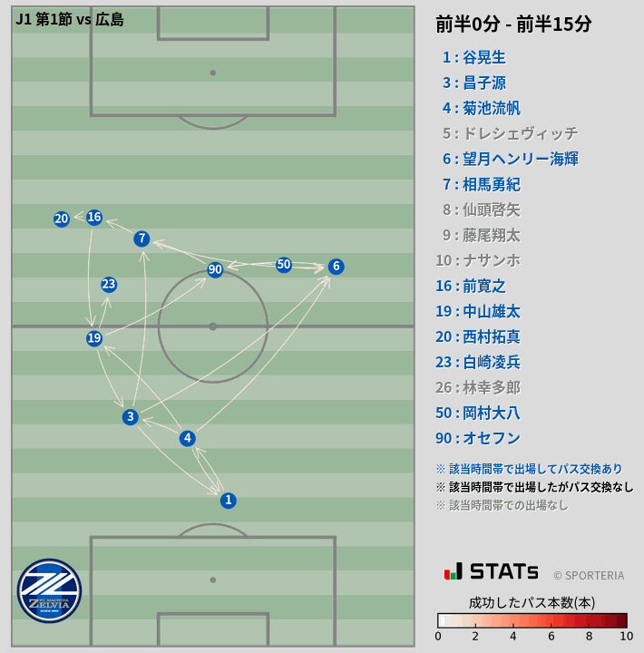
Task: Click player node 23 marker
Action: (109, 285)
